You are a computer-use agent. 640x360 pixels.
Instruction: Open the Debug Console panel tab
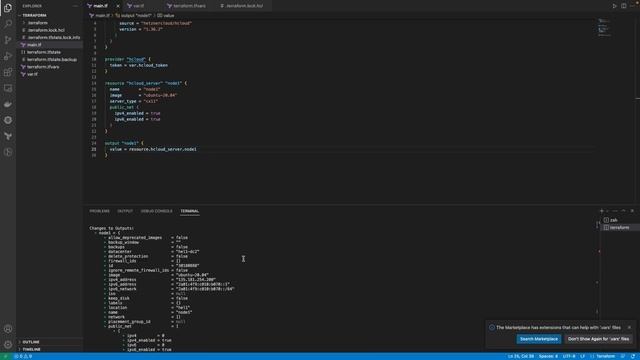tap(157, 211)
